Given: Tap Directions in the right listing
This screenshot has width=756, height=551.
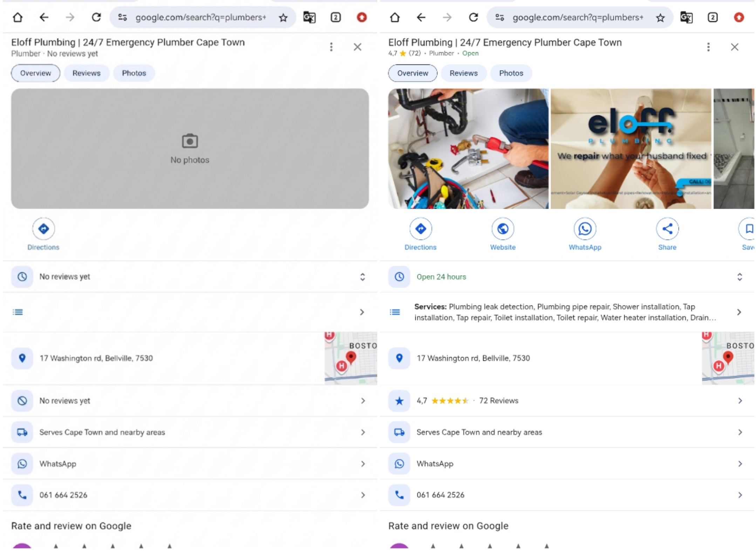Looking at the screenshot, I should 421,234.
